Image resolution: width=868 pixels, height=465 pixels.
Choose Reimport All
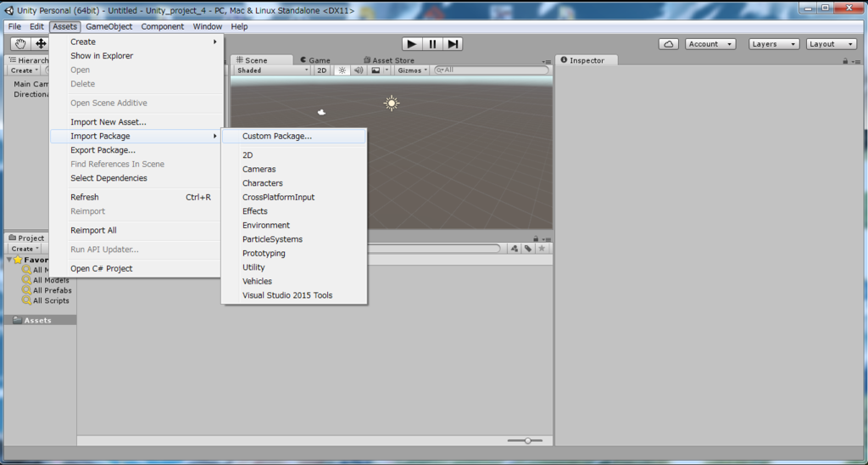point(136,231)
